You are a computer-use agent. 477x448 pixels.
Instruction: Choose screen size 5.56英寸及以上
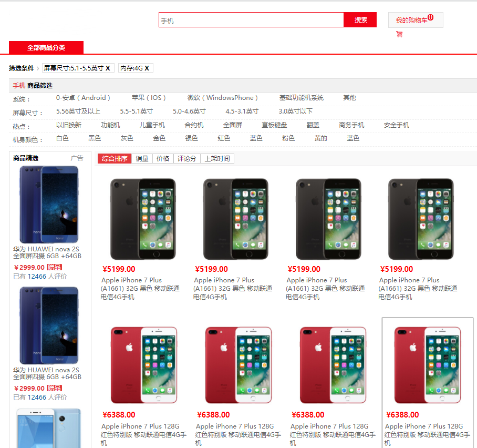[x=78, y=111]
